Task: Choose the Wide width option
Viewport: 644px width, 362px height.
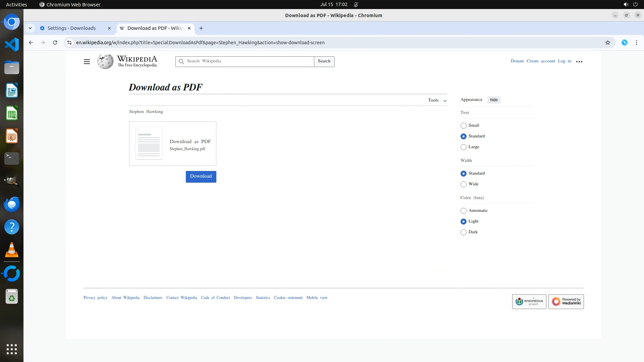Action: 464,184
